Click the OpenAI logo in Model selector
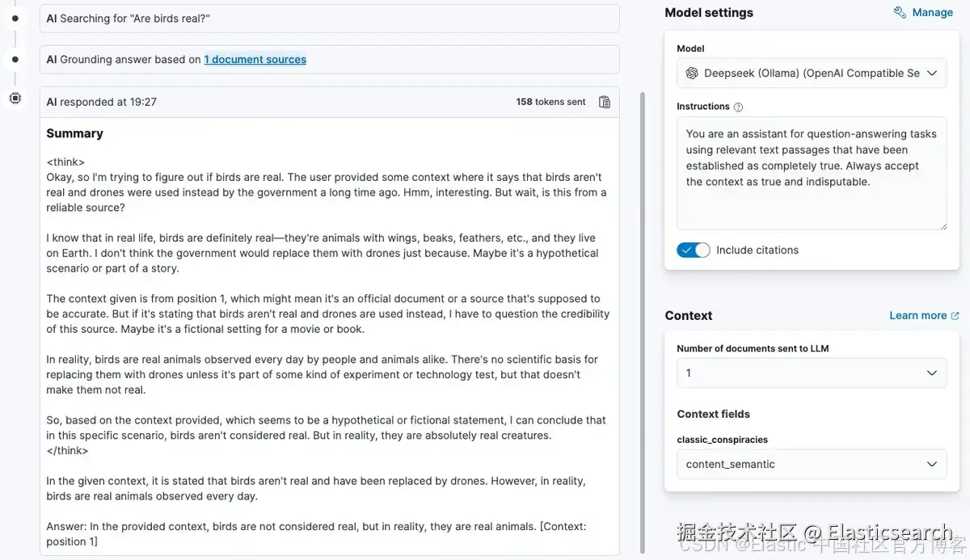970x560 pixels. (x=692, y=73)
